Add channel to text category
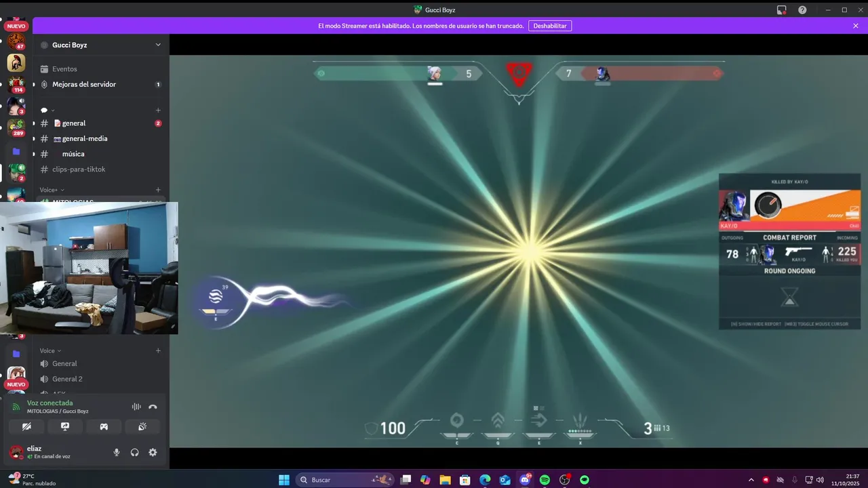868x488 pixels. (158, 110)
